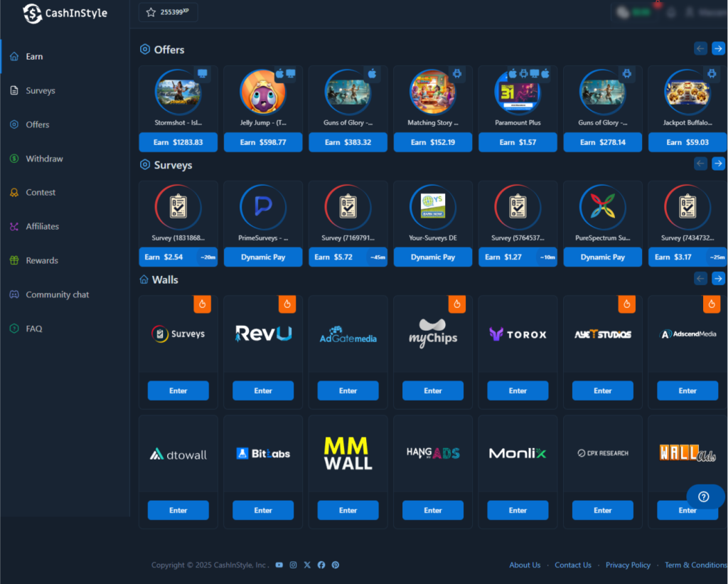Enter the CPX Research wall
The height and width of the screenshot is (584, 728).
[x=603, y=510]
